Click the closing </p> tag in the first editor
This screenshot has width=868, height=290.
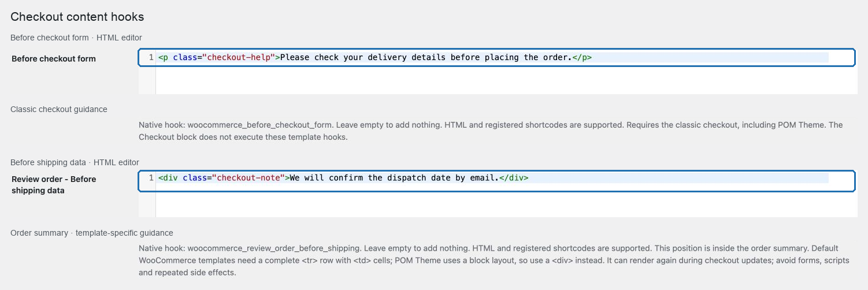point(582,57)
